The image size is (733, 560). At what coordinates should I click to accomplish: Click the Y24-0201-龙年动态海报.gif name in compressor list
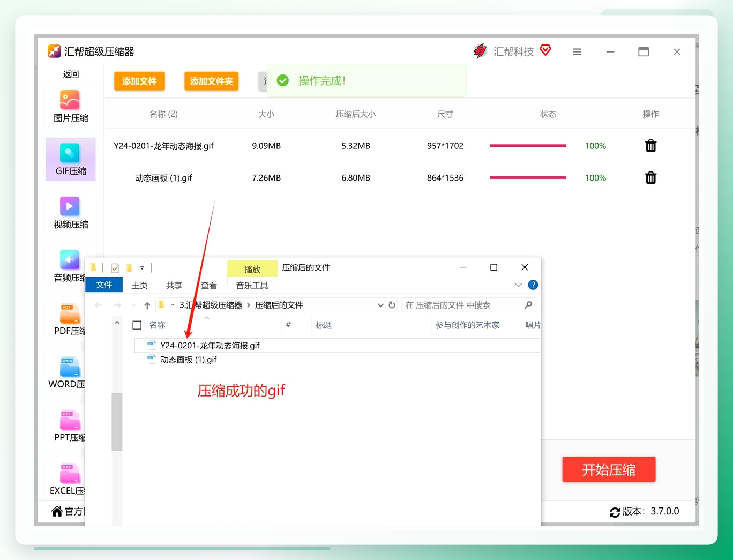click(163, 146)
